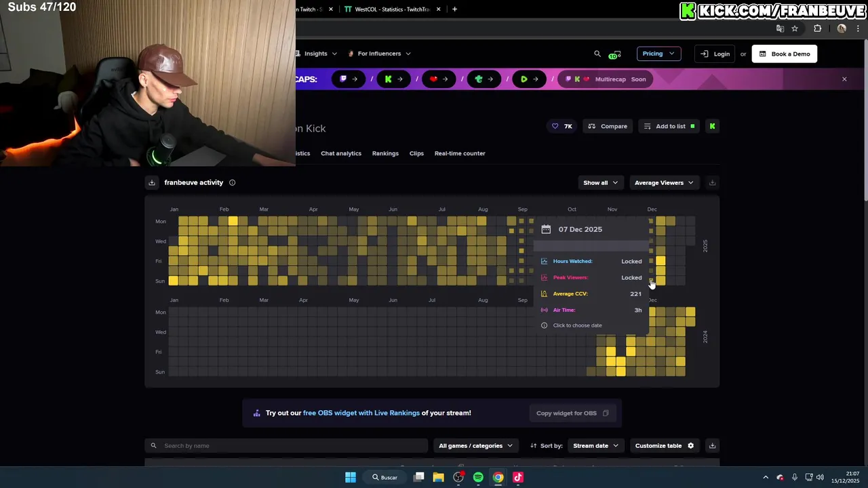Click inside Search by name field
Image resolution: width=868 pixels, height=488 pixels.
click(286, 445)
